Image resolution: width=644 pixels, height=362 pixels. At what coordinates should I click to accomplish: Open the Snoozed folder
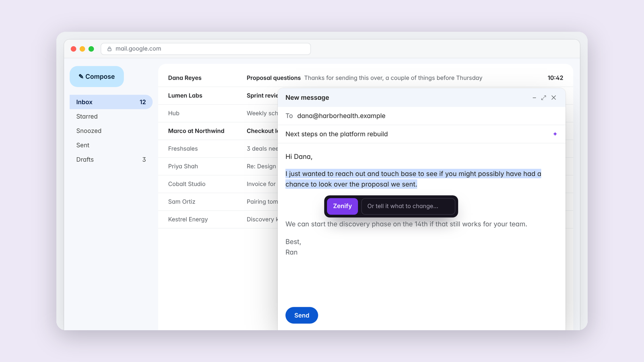(x=111, y=131)
